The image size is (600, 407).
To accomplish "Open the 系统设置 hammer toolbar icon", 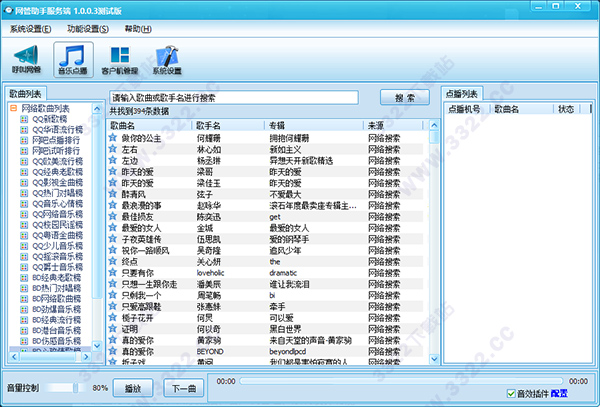I will (x=166, y=59).
